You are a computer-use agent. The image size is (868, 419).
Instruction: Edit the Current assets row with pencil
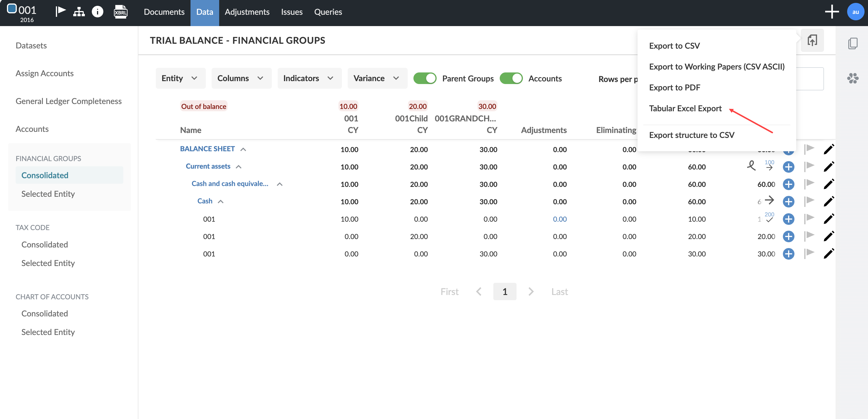(829, 166)
